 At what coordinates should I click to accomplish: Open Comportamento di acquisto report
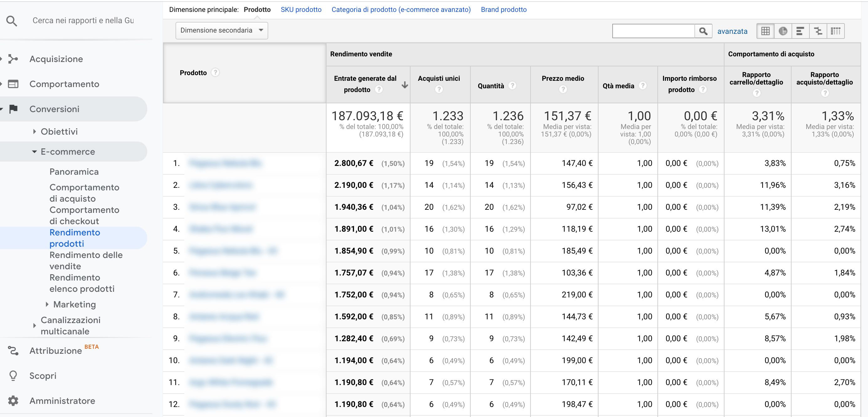point(84,193)
